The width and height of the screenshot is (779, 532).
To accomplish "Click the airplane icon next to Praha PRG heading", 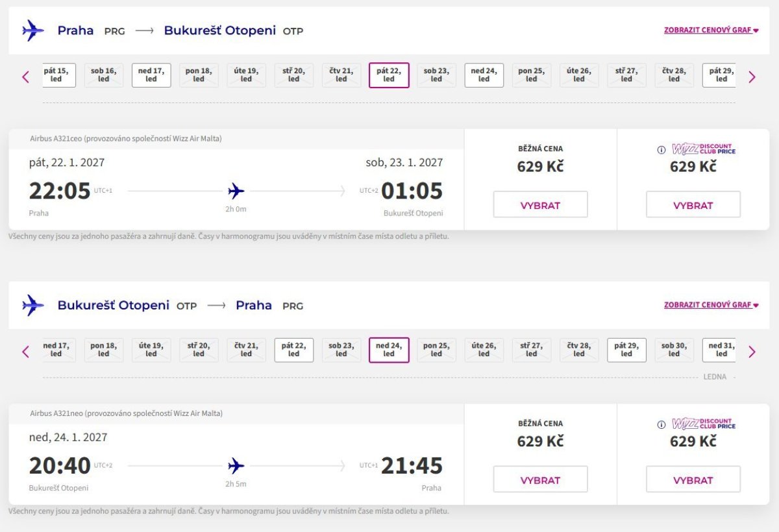I will point(32,30).
